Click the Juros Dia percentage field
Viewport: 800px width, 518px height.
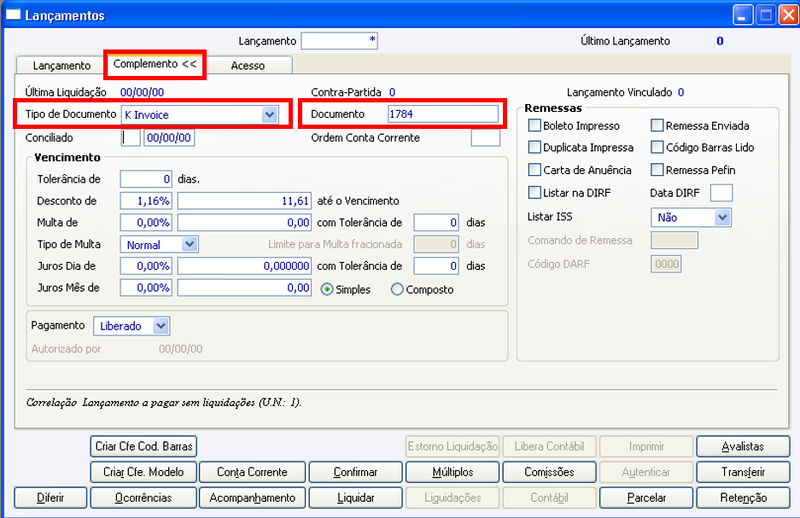(146, 266)
